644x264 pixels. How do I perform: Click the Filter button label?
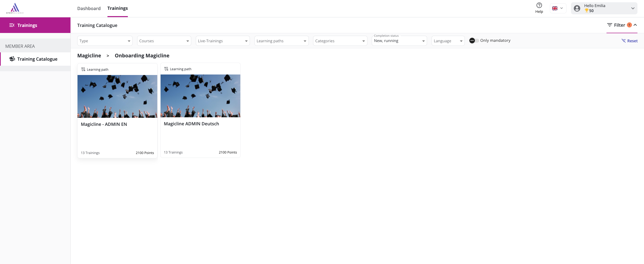pos(619,25)
